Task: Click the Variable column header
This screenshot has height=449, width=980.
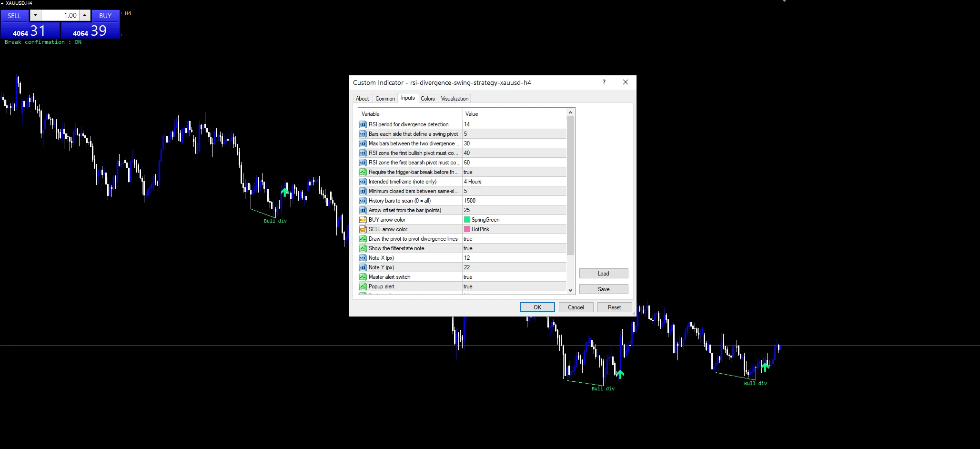Action: [x=410, y=114]
